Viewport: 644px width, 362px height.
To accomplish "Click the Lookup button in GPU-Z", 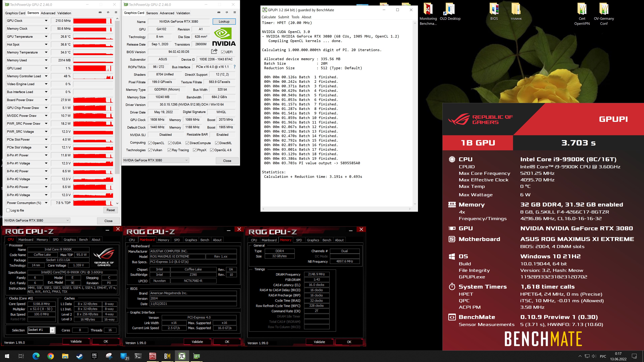I will click(224, 21).
